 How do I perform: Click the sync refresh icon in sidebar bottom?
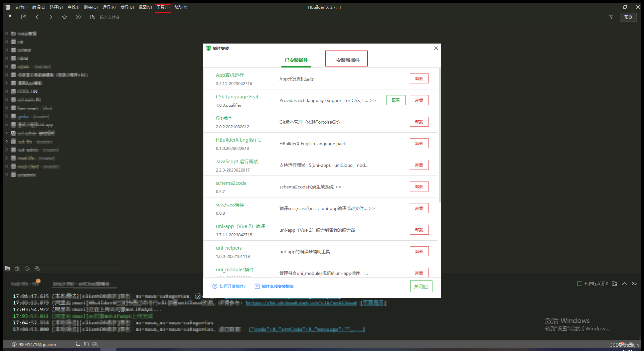pyautogui.click(x=27, y=269)
